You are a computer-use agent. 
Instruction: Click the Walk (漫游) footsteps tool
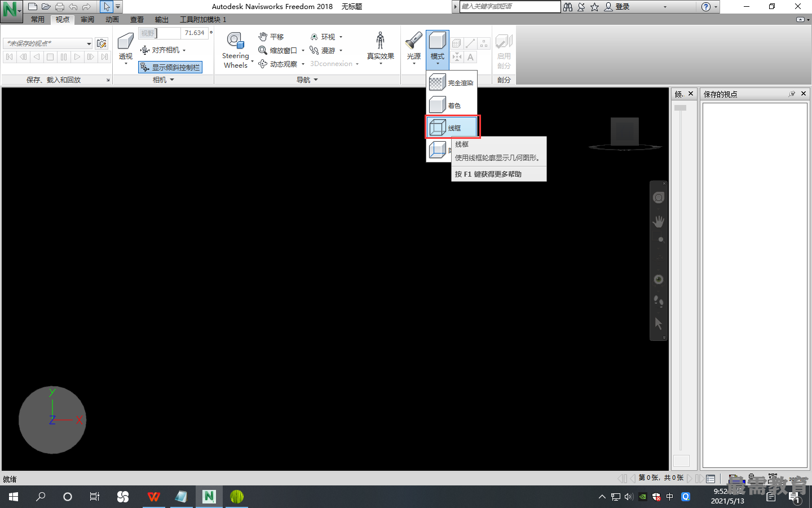(323, 50)
